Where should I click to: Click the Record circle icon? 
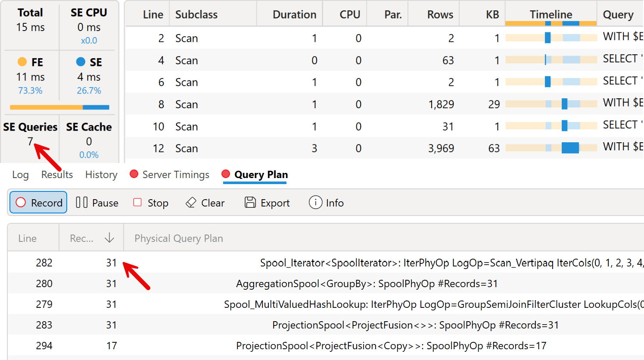point(21,203)
